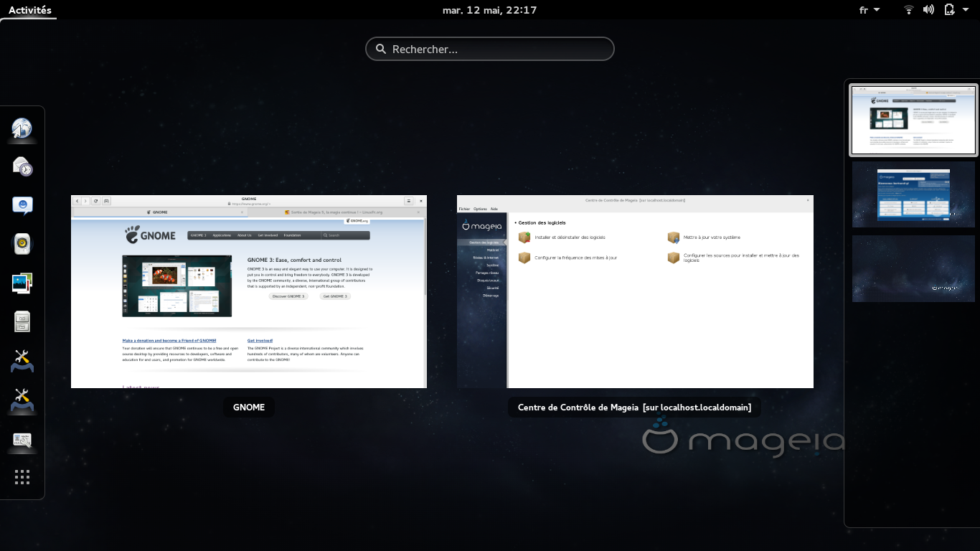The height and width of the screenshot is (551, 980).
Task: Open Empathy chat from the dock
Action: [22, 206]
